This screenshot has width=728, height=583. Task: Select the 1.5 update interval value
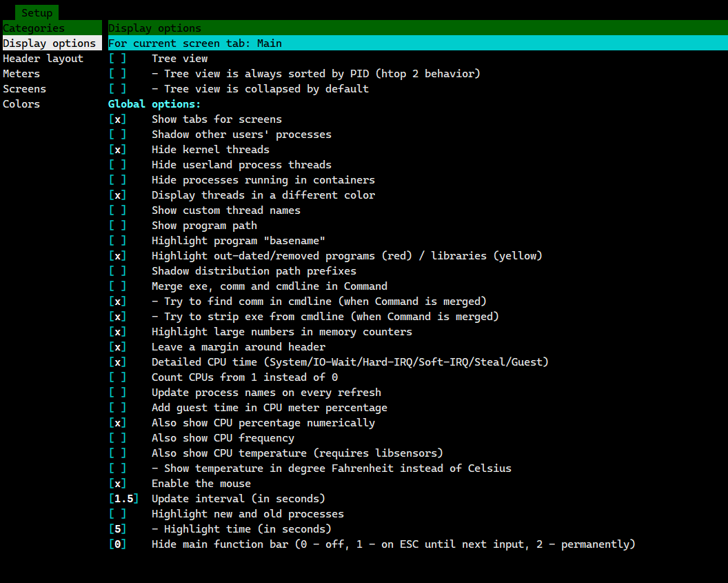[123, 498]
